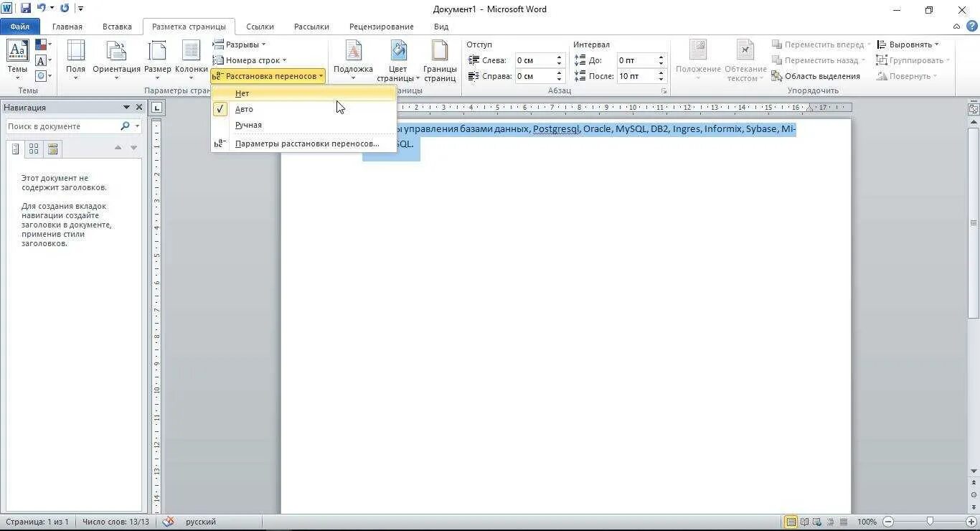
Task: Switch to Вставка tab
Action: click(x=117, y=27)
